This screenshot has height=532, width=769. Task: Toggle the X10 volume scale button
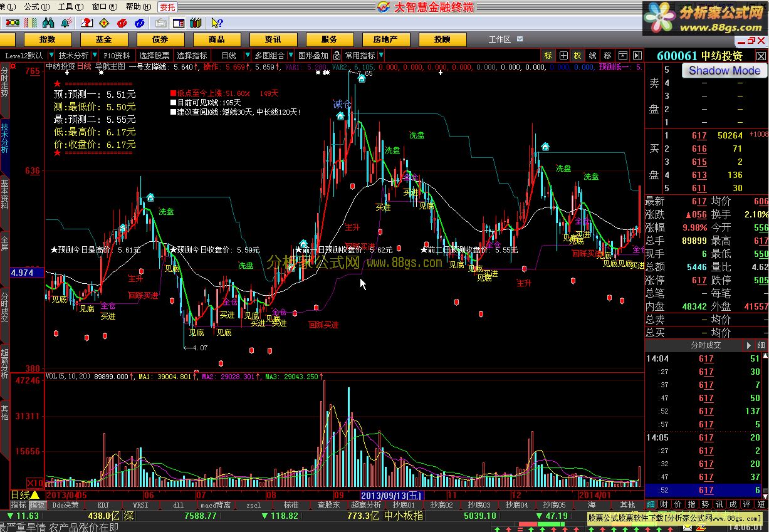point(34,483)
